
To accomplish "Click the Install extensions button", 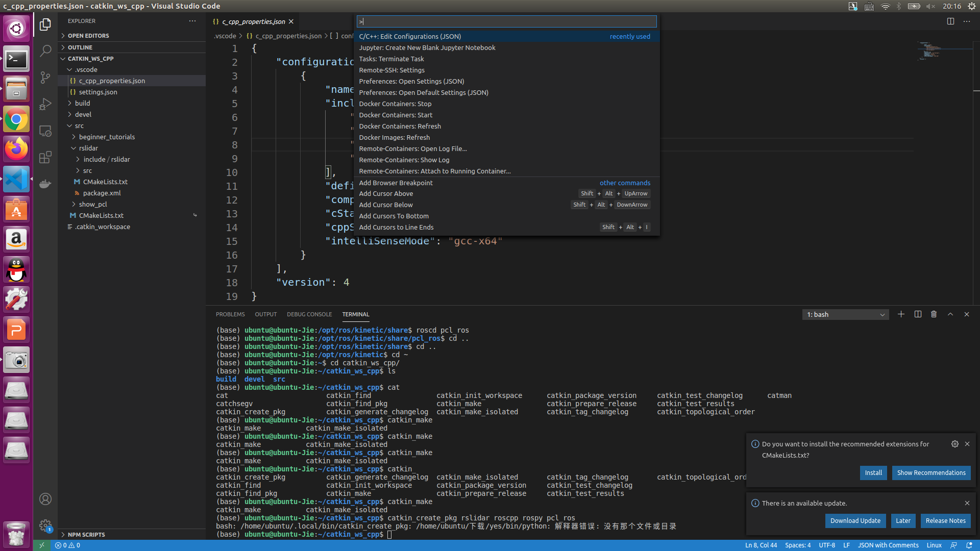I will (873, 473).
